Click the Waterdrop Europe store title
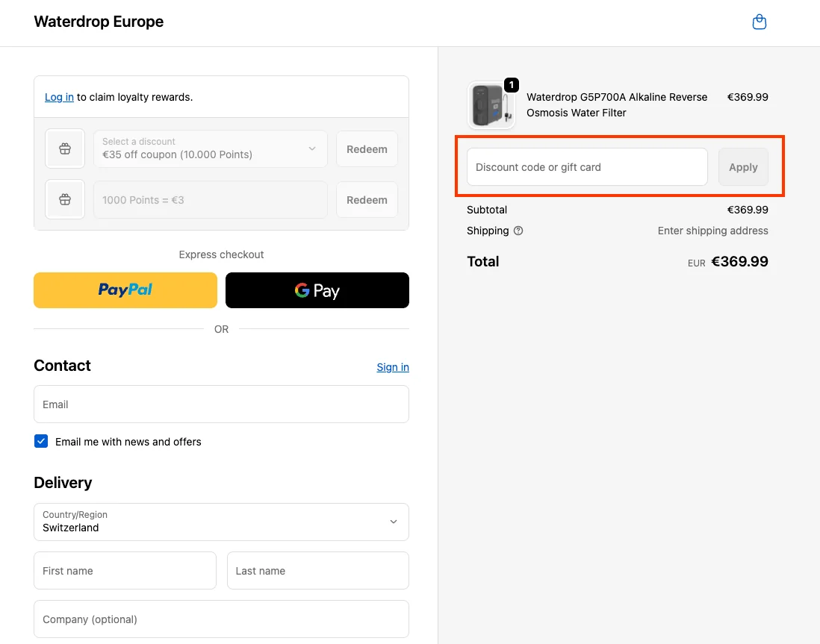Image resolution: width=820 pixels, height=644 pixels. point(99,22)
